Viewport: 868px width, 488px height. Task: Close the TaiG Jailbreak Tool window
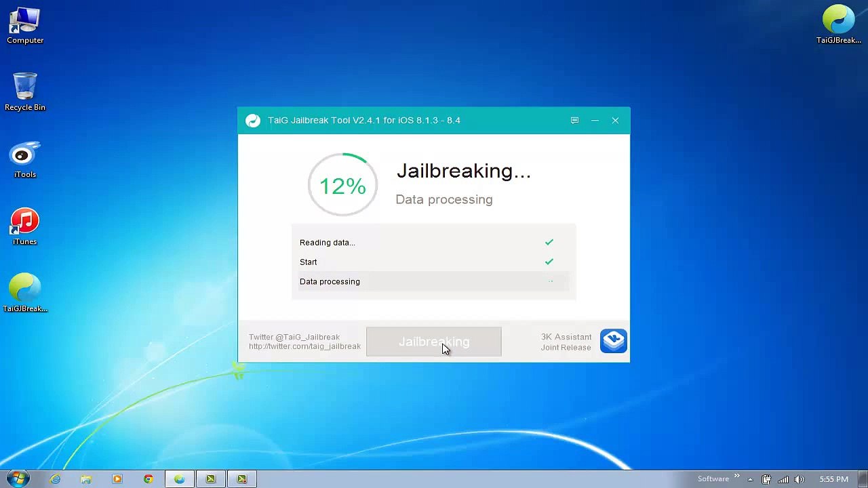tap(615, 121)
